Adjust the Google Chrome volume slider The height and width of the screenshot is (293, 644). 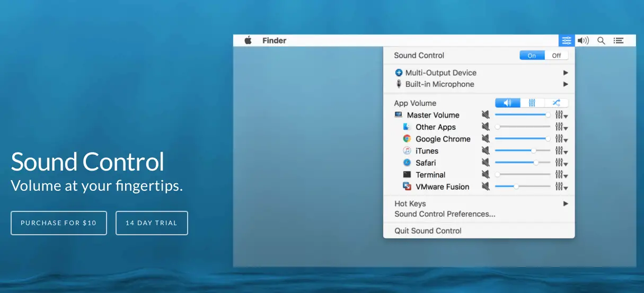[523, 139]
